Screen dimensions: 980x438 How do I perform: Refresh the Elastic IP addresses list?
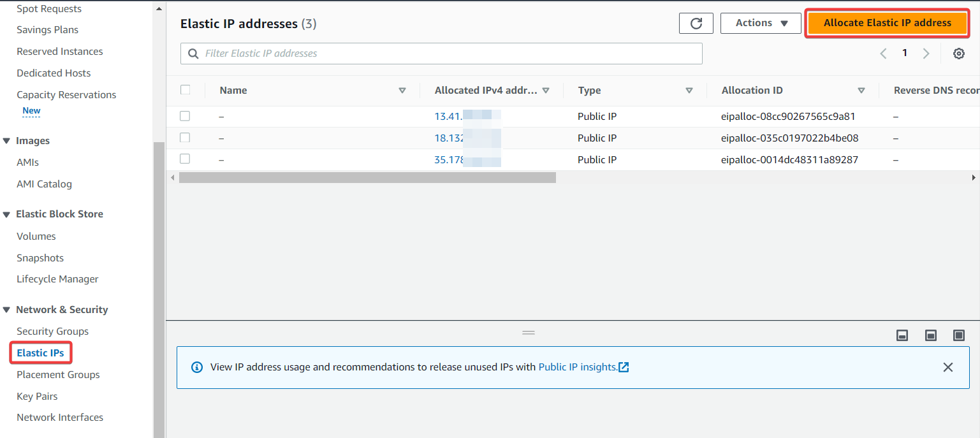point(696,23)
